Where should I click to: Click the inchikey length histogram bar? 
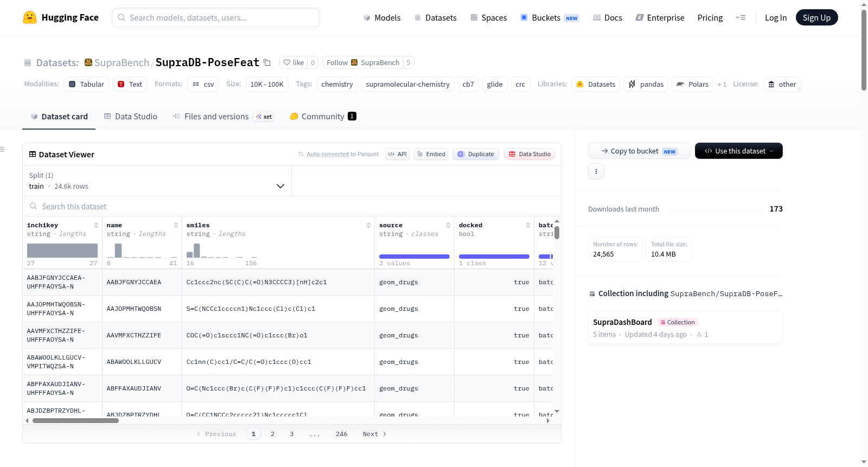coord(62,251)
